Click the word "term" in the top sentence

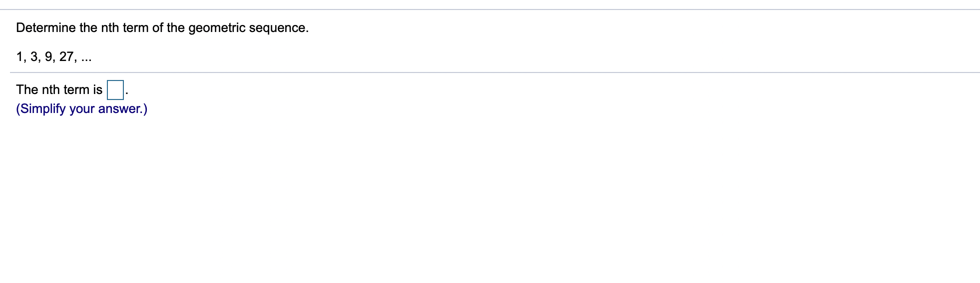click(135, 28)
